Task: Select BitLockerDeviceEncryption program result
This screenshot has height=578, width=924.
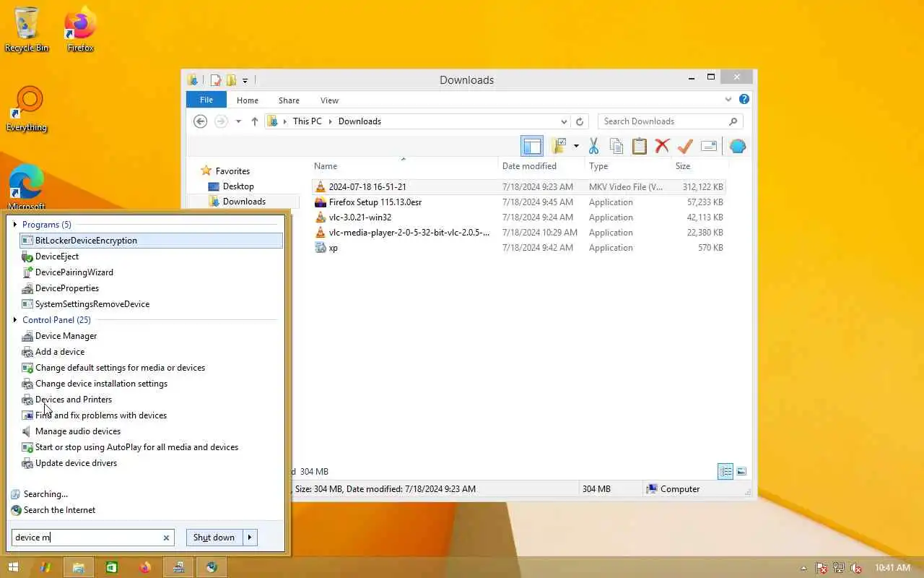Action: 152,241
